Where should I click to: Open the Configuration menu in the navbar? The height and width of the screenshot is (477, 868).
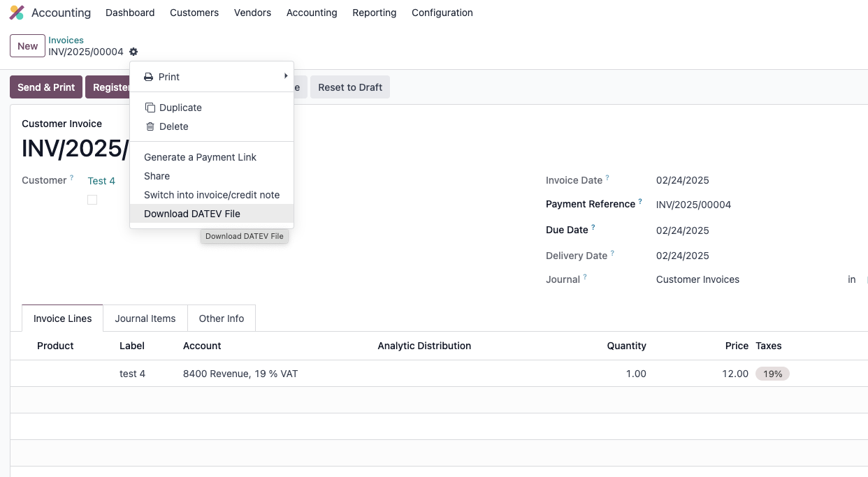(x=442, y=13)
